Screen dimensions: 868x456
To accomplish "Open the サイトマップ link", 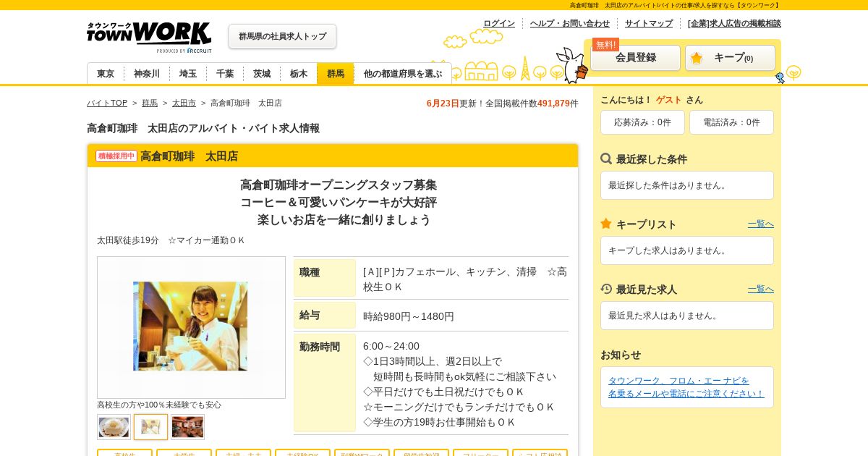I will (649, 23).
